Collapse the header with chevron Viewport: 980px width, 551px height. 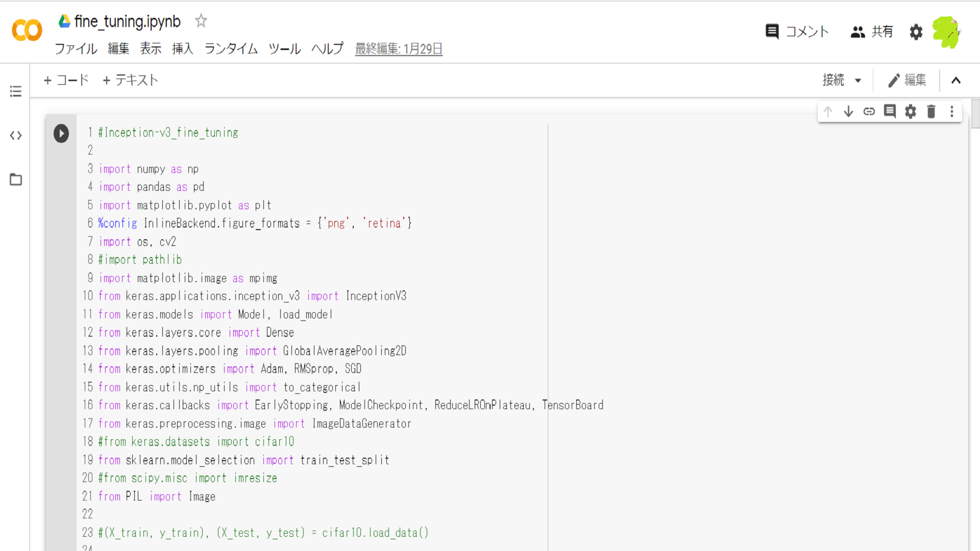(956, 81)
